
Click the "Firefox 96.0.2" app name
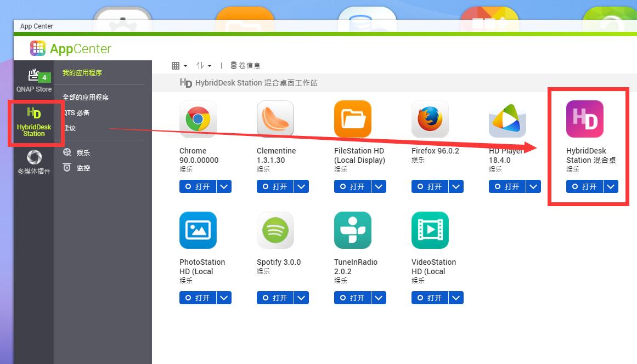pos(435,151)
